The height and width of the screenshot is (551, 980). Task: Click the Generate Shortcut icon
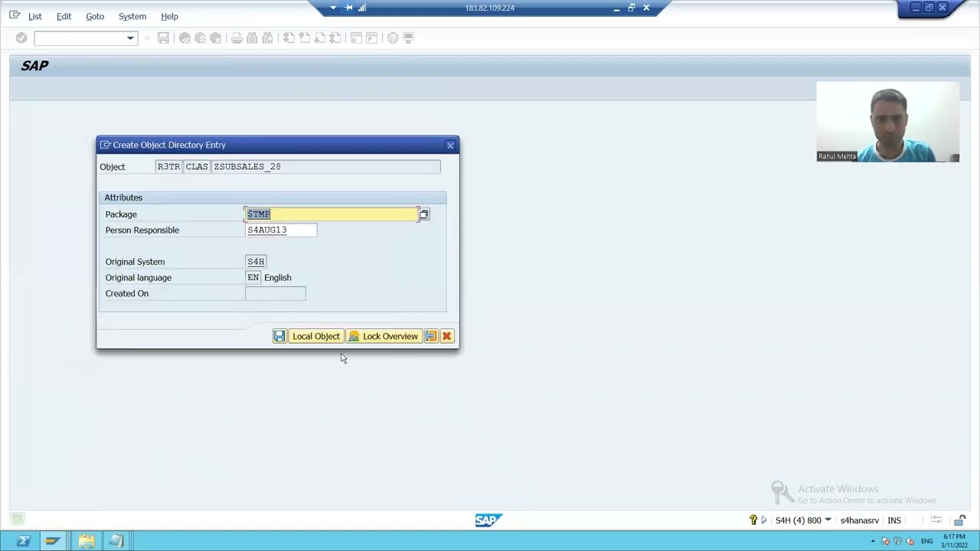[371, 37]
